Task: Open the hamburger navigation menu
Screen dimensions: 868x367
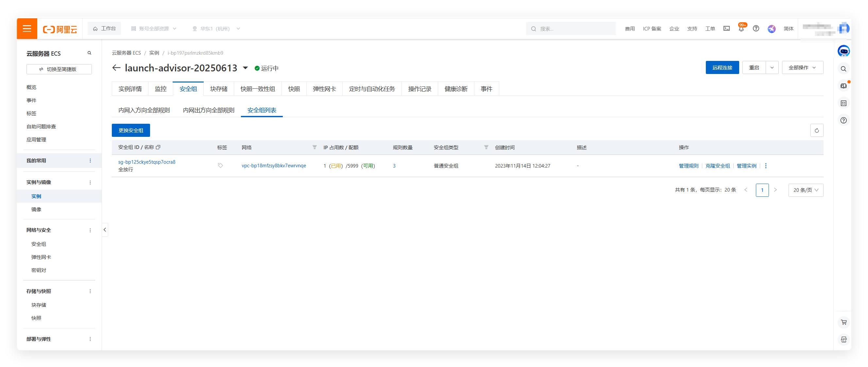Action: click(x=27, y=28)
